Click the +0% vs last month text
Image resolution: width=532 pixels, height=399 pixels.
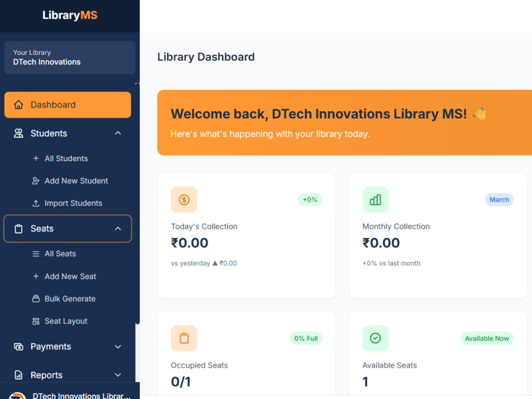391,263
